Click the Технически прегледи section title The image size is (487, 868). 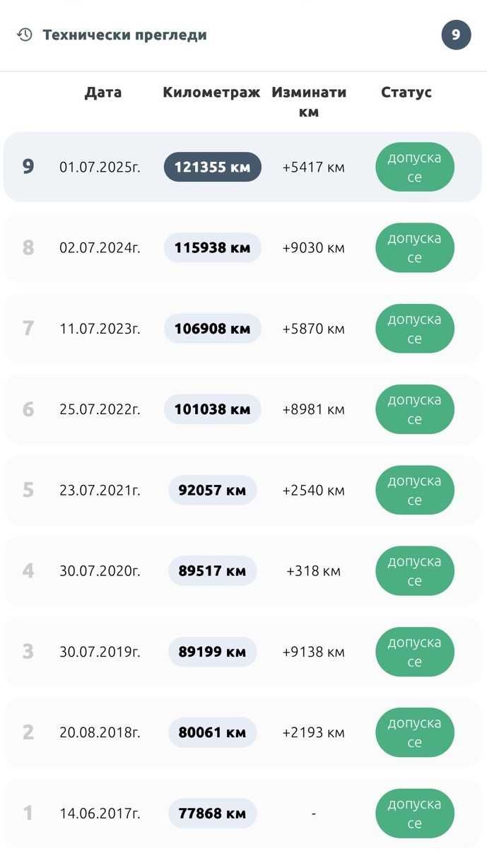124,35
